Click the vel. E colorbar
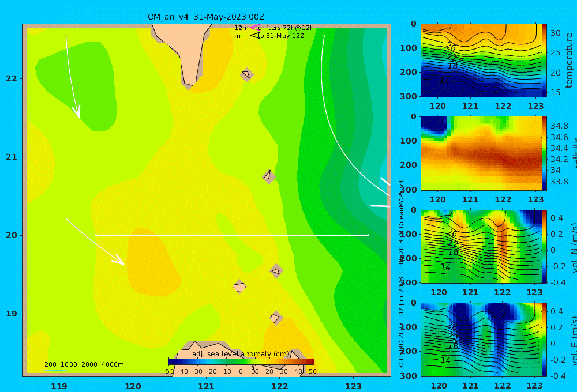Viewport: 577px width, 392px height. 545,340
